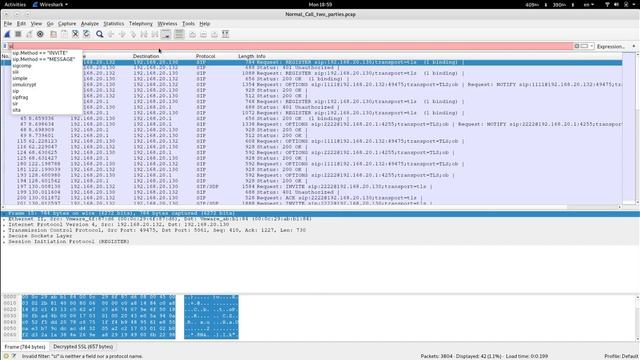Open the Analyze menu
640x360 pixels.
pos(90,24)
